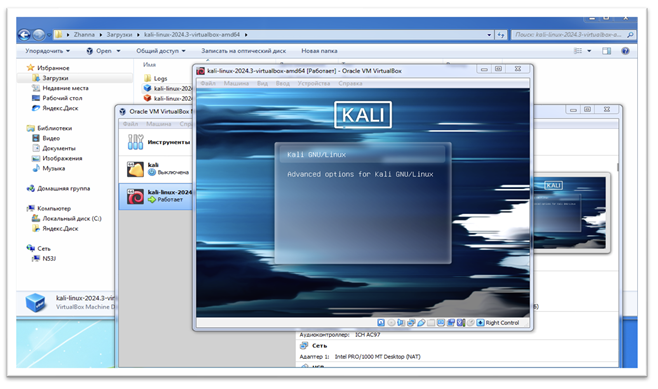Toggle the Explorer preview pane icon

click(606, 51)
